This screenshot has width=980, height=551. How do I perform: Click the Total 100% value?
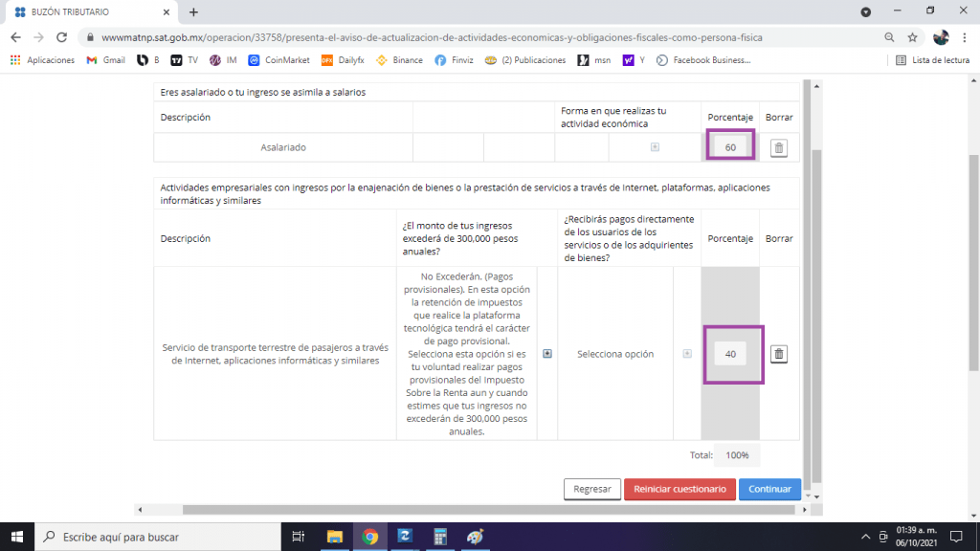click(737, 455)
